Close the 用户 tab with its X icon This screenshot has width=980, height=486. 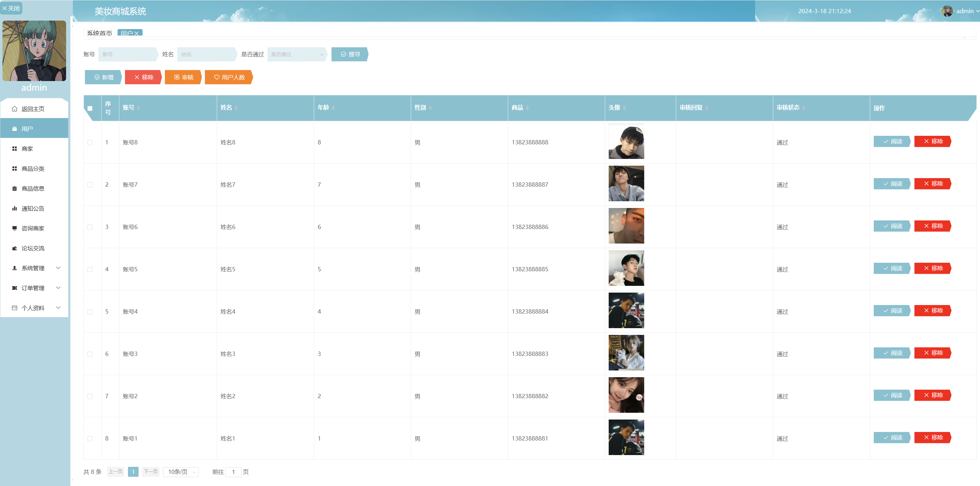tap(136, 33)
